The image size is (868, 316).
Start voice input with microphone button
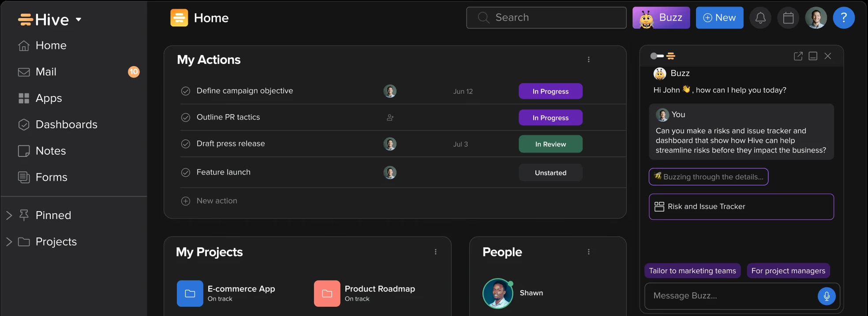pyautogui.click(x=827, y=296)
